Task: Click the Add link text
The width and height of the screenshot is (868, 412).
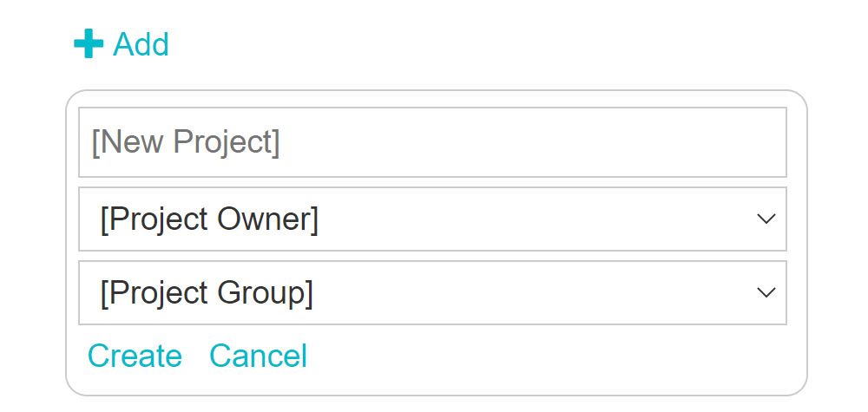Action: point(141,44)
